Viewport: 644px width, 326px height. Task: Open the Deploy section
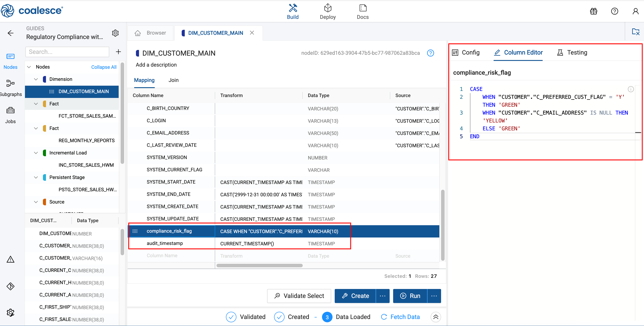327,12
